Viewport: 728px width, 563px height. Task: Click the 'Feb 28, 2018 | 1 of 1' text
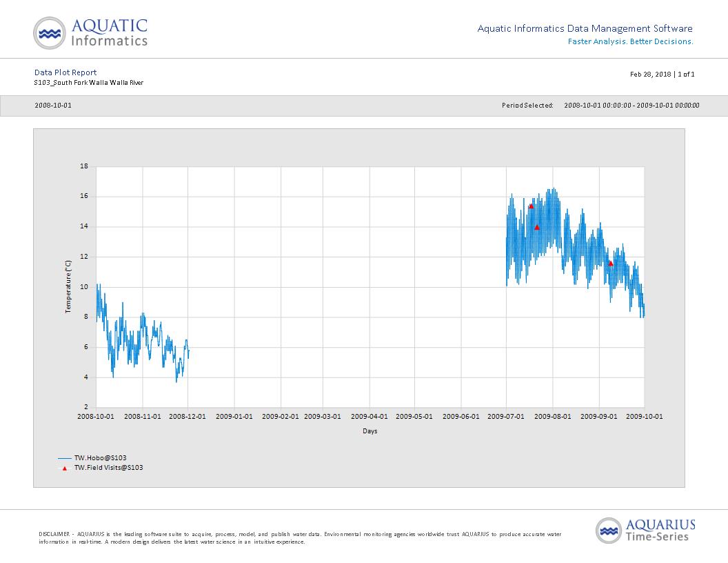(x=662, y=75)
